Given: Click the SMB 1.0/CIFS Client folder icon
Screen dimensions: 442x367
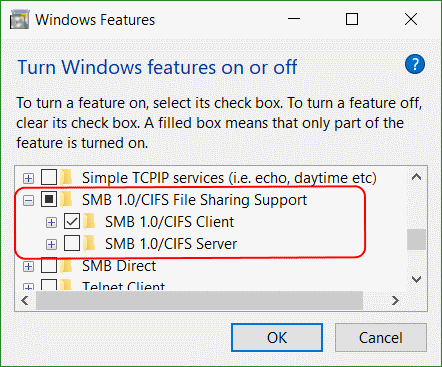Looking at the screenshot, I should pyautogui.click(x=90, y=222).
